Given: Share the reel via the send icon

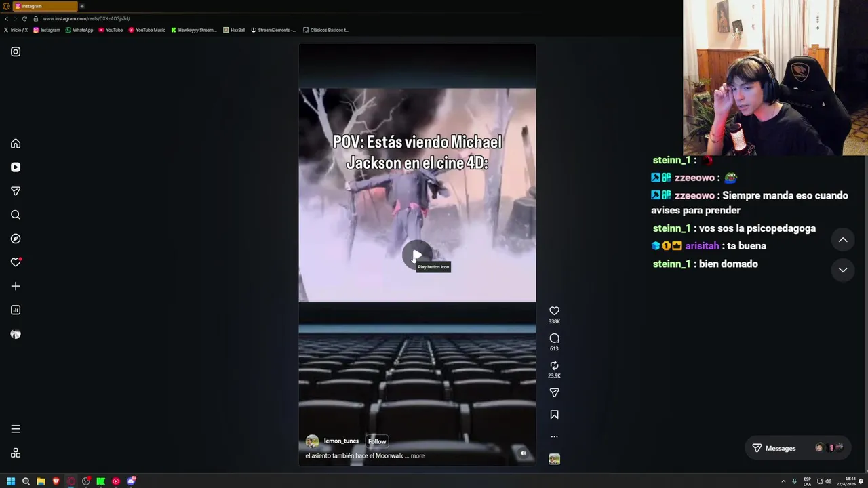Looking at the screenshot, I should click(554, 392).
